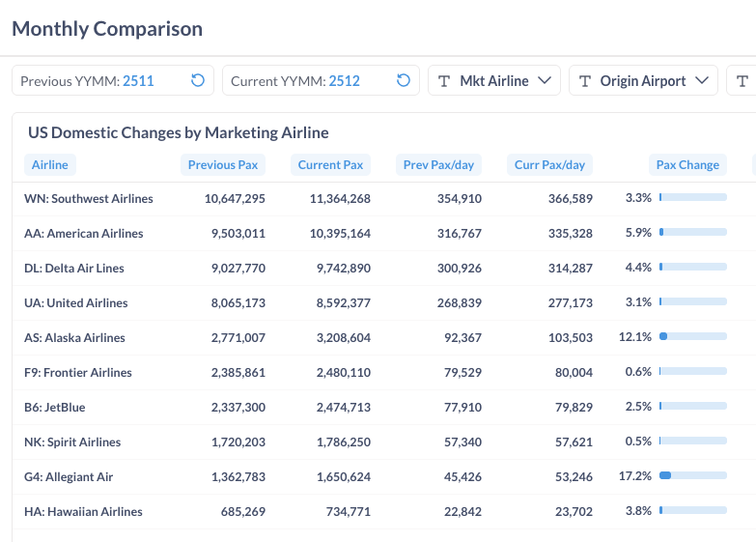756x542 pixels.
Task: Reset the Current YYMM filter icon
Action: [x=404, y=81]
